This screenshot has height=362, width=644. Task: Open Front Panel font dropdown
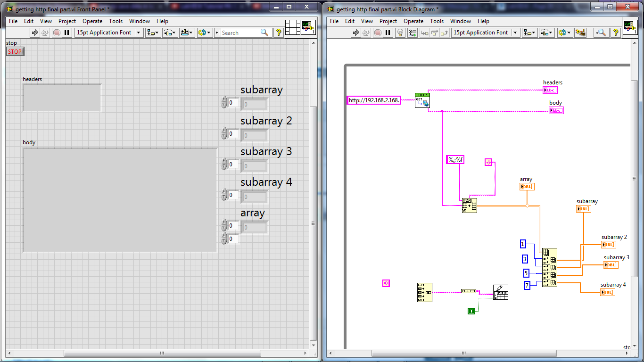(109, 33)
